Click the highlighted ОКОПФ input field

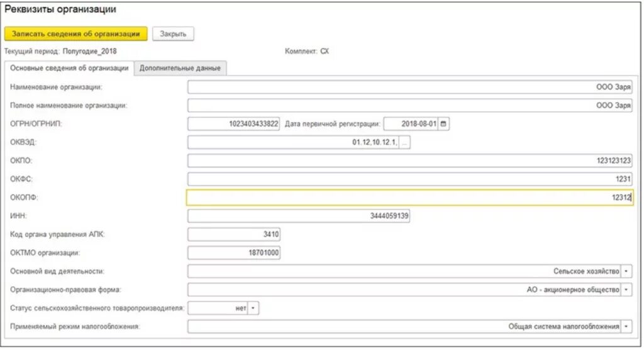[409, 198]
